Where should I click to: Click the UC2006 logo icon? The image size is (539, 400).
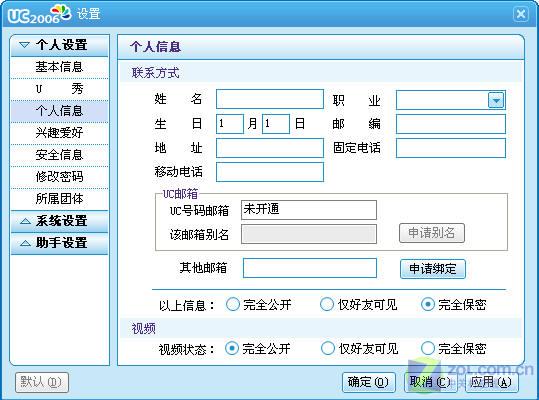pyautogui.click(x=39, y=14)
